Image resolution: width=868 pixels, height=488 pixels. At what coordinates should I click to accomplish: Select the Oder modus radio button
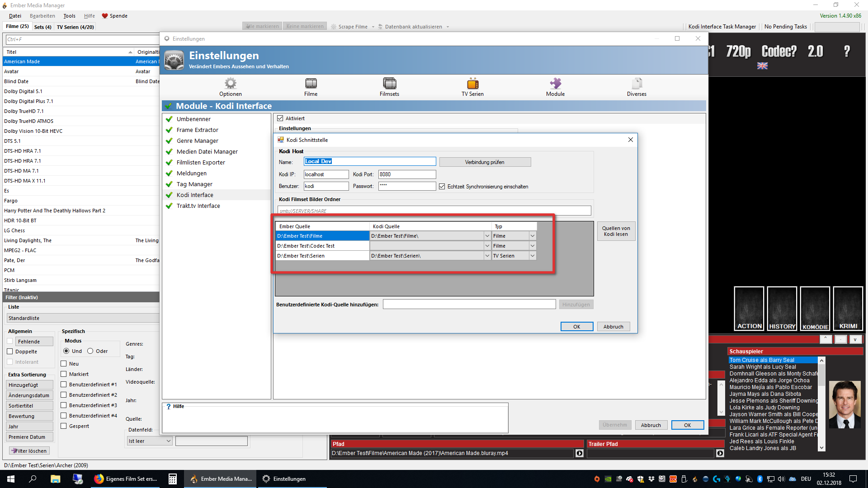coord(90,351)
